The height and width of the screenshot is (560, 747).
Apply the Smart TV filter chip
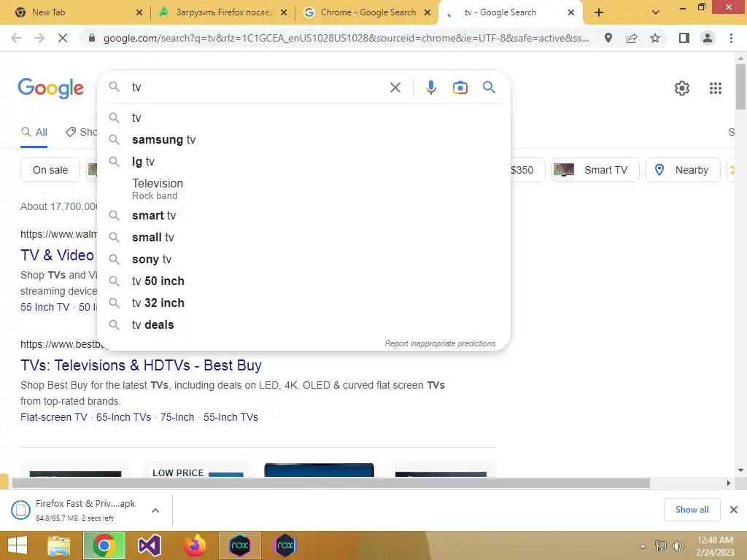[595, 170]
